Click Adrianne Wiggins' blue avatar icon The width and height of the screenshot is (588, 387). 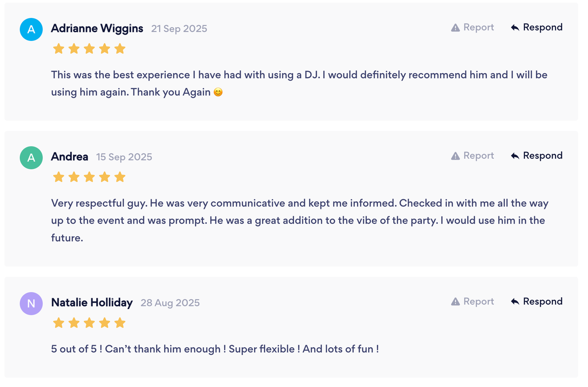[31, 29]
